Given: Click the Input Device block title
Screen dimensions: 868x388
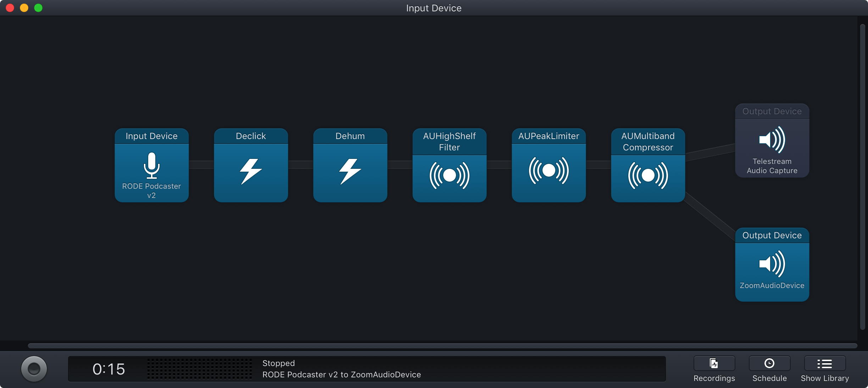Looking at the screenshot, I should (x=151, y=136).
